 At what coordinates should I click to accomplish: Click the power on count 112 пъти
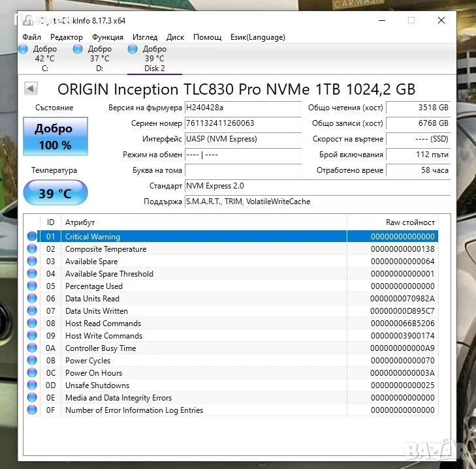coord(419,155)
